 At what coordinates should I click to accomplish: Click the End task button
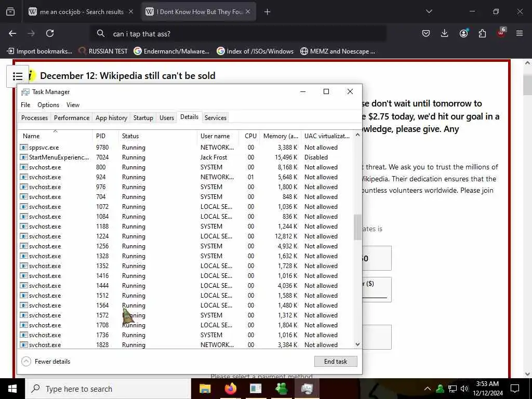point(336,362)
